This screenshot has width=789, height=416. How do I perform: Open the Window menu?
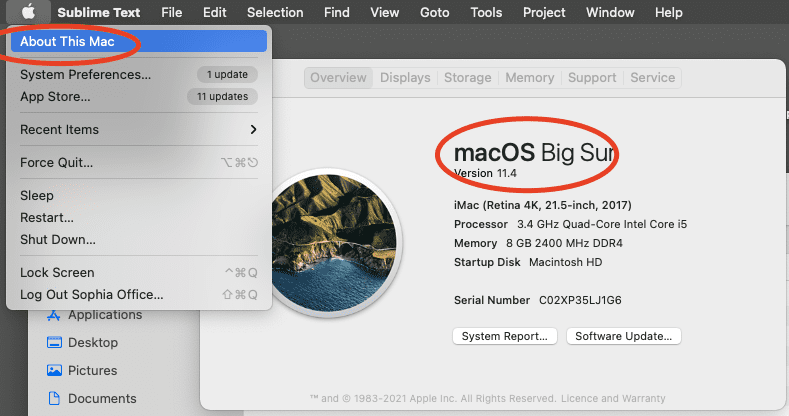pyautogui.click(x=610, y=12)
